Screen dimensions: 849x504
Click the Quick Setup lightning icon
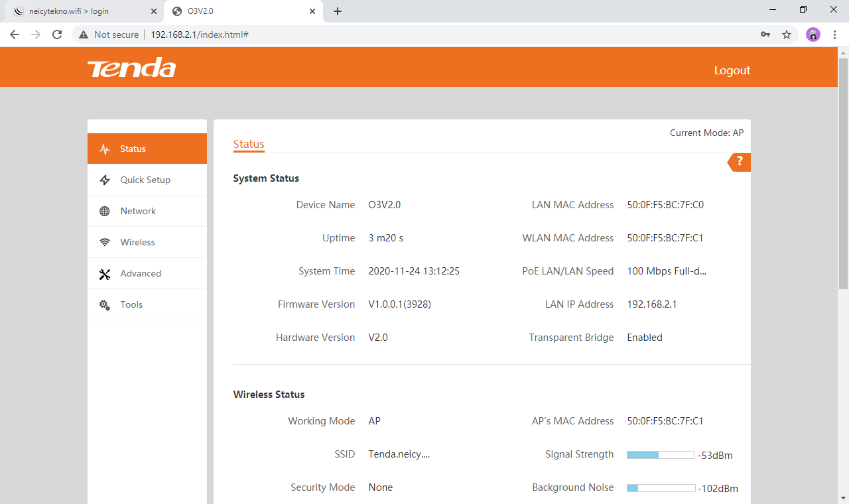click(x=105, y=180)
